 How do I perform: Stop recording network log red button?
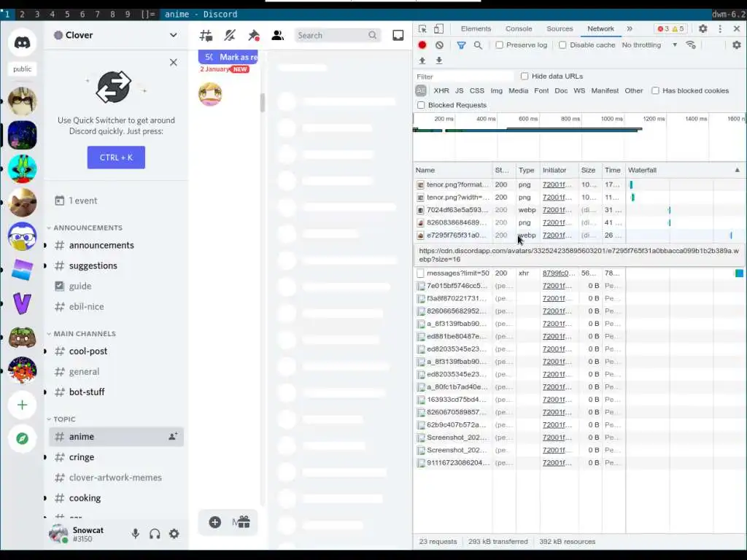[422, 44]
